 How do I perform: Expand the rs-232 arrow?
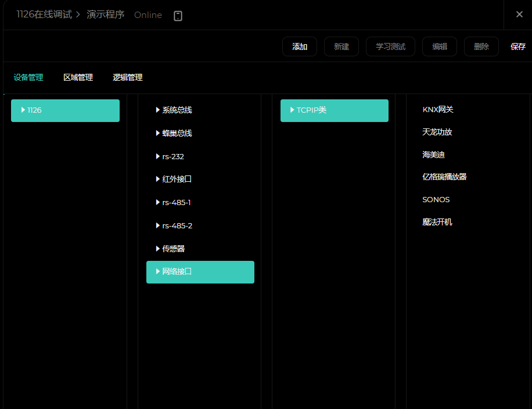coord(158,156)
